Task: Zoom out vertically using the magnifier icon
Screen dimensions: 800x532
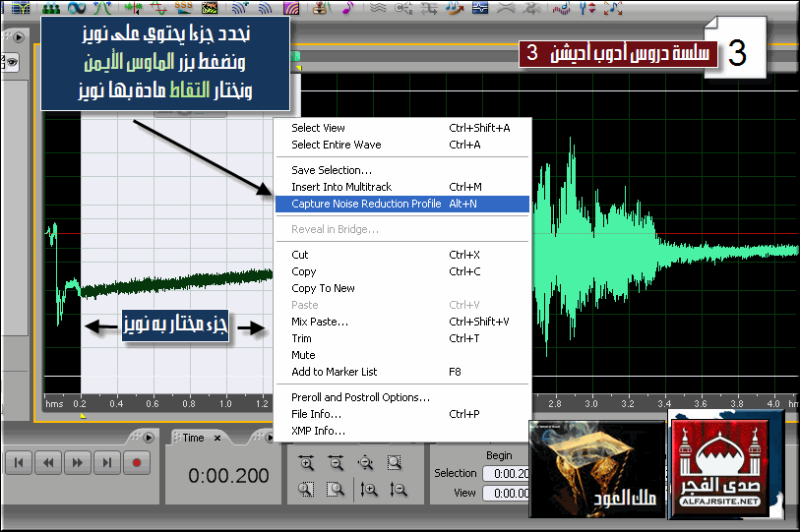Action: [398, 489]
